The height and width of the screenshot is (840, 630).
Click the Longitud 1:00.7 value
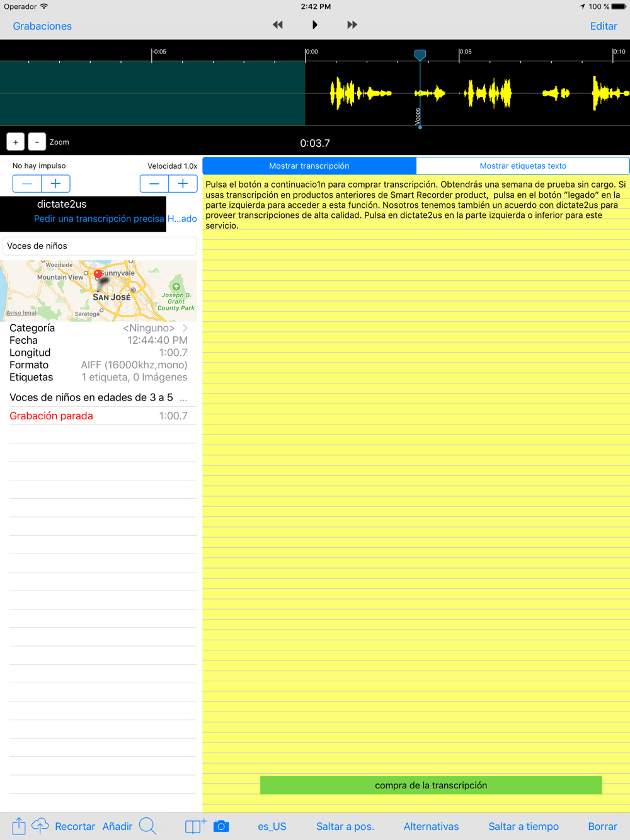pyautogui.click(x=173, y=353)
